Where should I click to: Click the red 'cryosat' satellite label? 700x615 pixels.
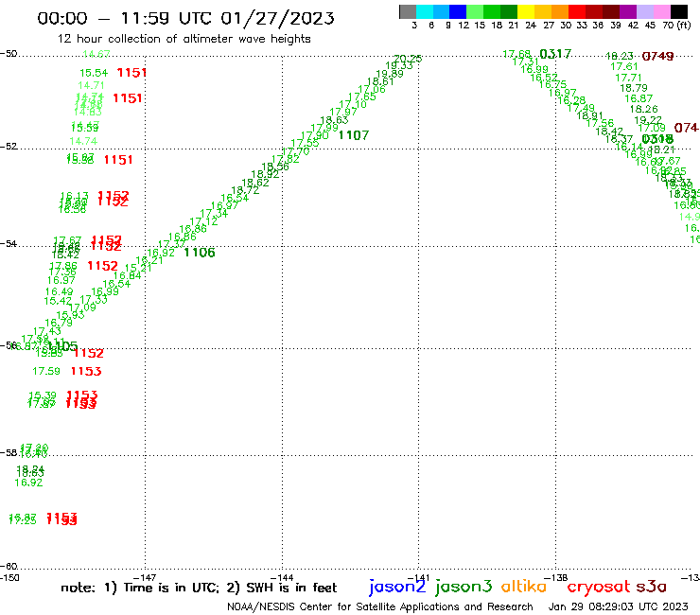tap(598, 587)
